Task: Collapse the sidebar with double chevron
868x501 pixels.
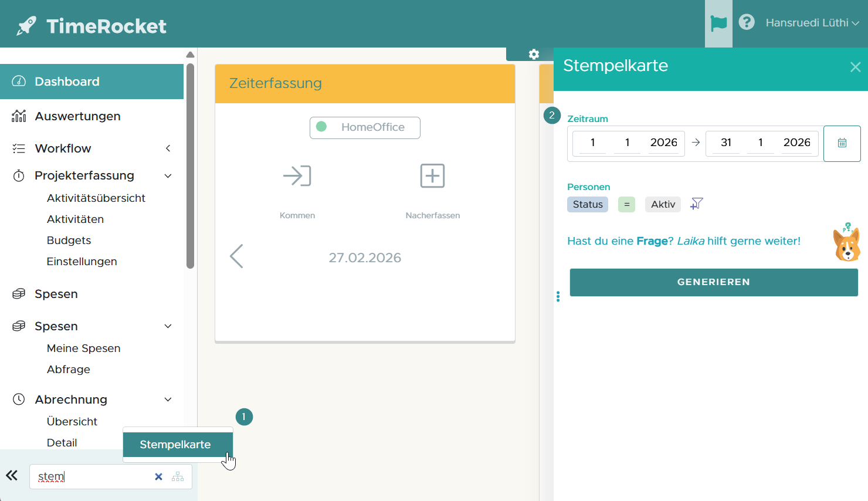Action: click(x=12, y=476)
